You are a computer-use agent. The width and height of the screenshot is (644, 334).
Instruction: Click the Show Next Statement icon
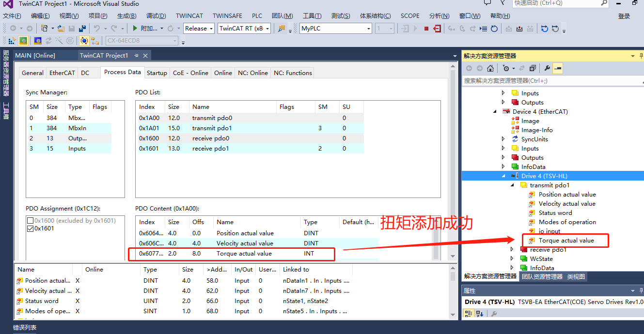point(483,29)
